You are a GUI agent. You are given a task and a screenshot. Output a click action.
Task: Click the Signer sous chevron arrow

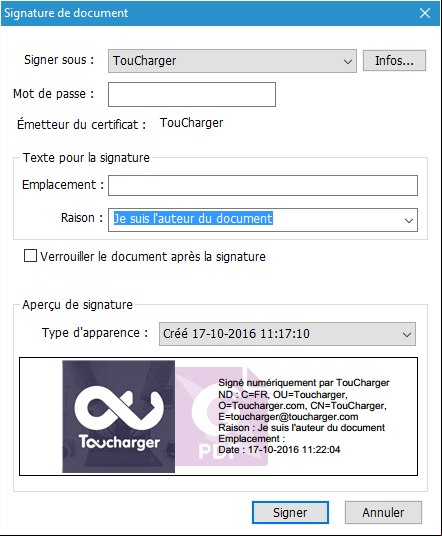(348, 62)
